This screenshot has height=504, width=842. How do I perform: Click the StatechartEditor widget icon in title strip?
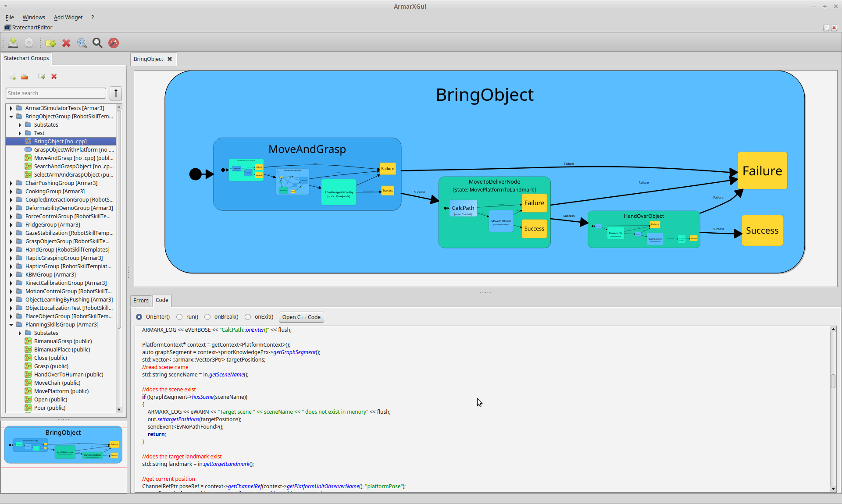tap(7, 27)
